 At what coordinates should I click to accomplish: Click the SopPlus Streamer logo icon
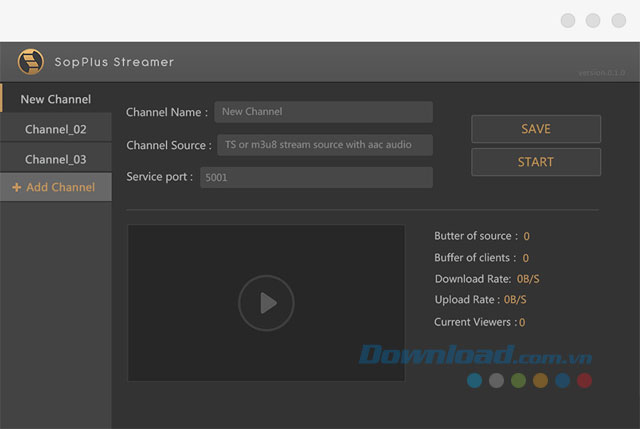(31, 62)
